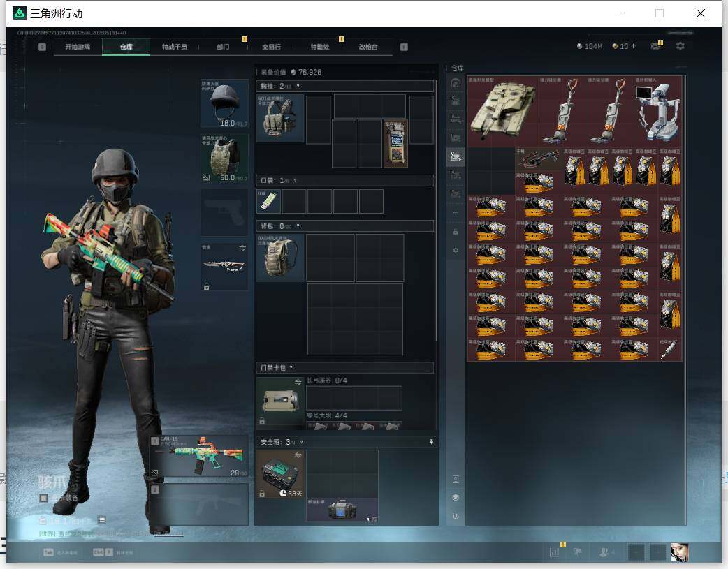This screenshot has width=728, height=569.
Task: Swap the keycard pack with swap arrows
Action: [298, 382]
